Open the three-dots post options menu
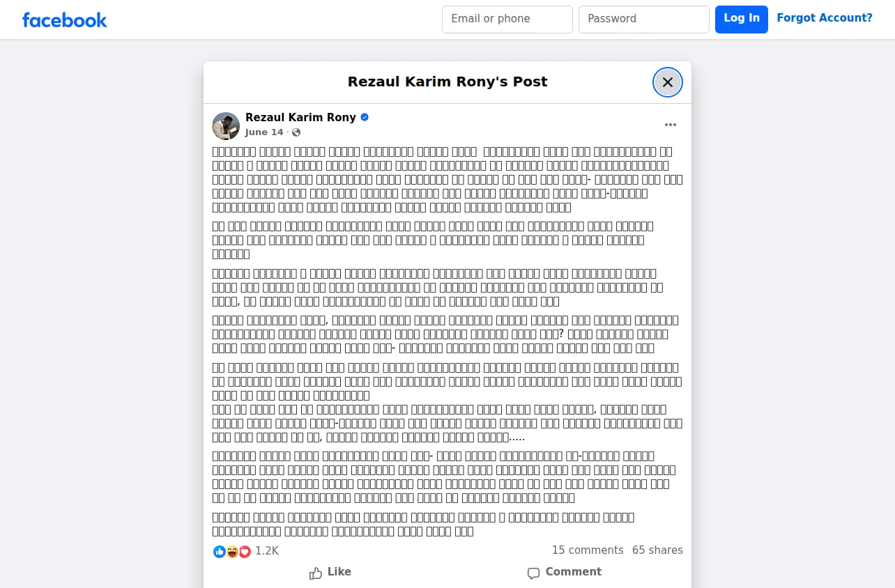 pyautogui.click(x=671, y=125)
